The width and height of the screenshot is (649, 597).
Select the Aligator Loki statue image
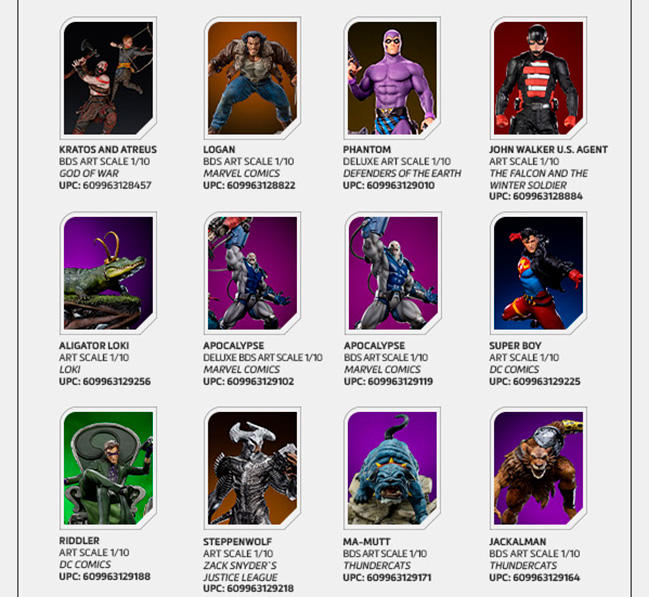[108, 273]
